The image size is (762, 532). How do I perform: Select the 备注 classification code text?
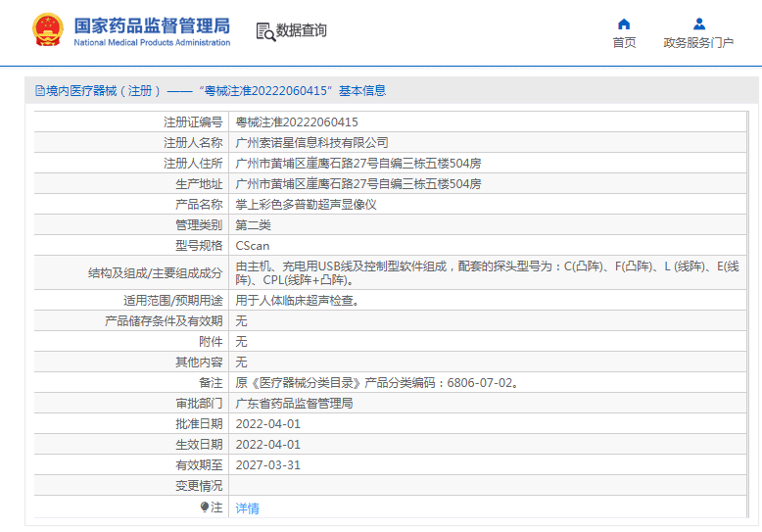(x=378, y=383)
